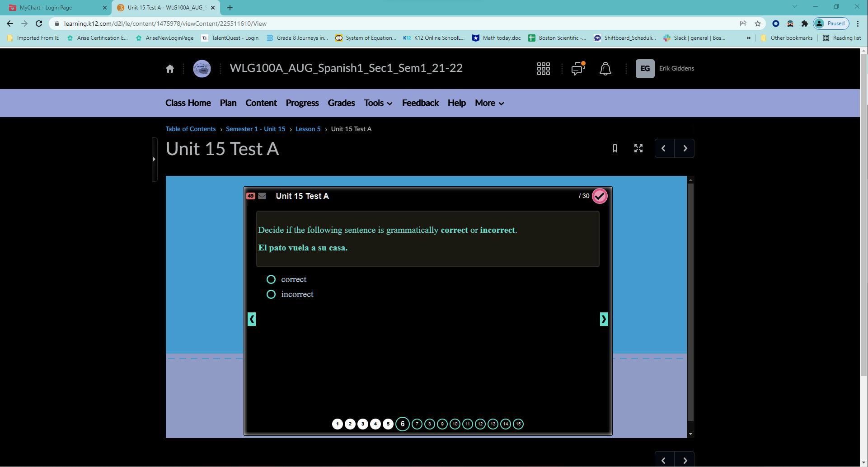Image resolution: width=868 pixels, height=467 pixels.
Task: Open a new browser tab
Action: pos(230,8)
